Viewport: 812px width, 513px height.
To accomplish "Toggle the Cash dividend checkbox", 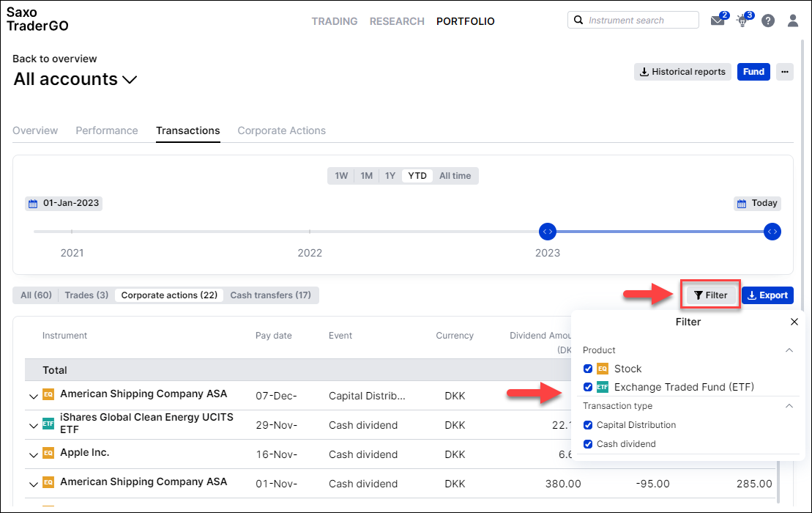I will pos(588,444).
